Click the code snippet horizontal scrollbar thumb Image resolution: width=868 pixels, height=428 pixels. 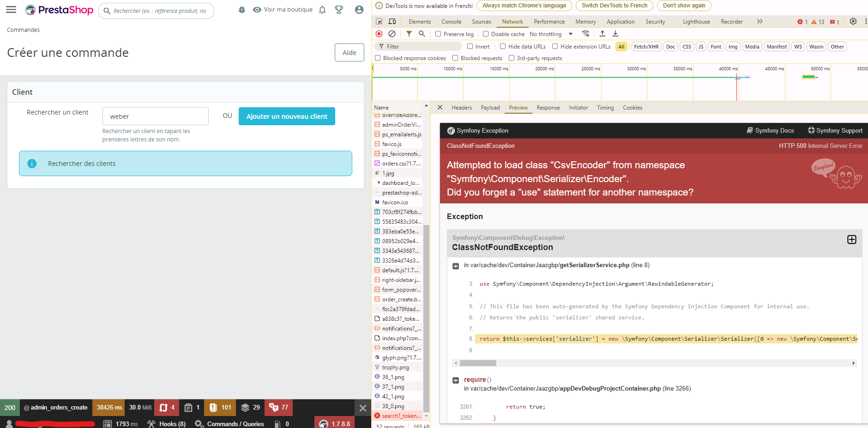point(478,363)
